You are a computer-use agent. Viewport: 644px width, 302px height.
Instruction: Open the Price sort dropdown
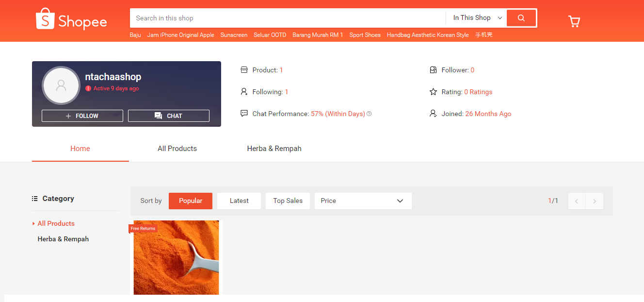click(363, 201)
